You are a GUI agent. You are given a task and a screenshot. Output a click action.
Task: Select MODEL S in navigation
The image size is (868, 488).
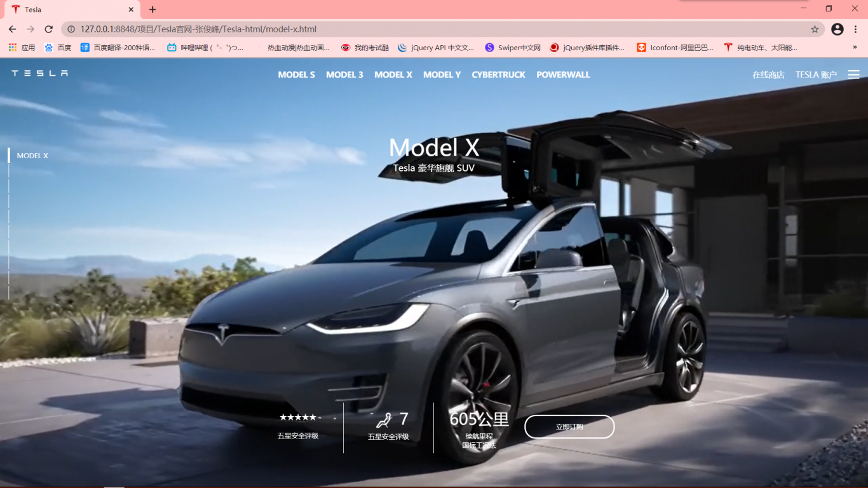coord(297,75)
